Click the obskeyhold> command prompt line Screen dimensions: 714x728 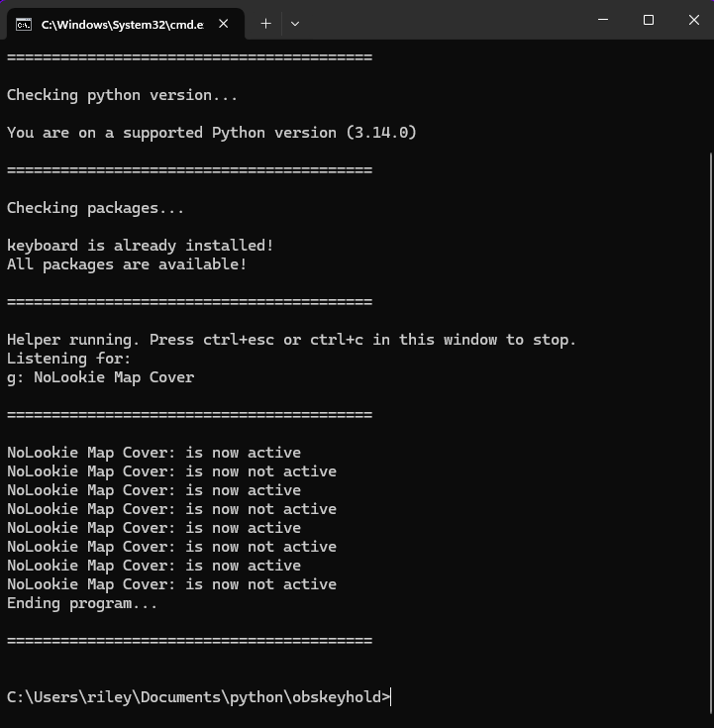[198, 697]
